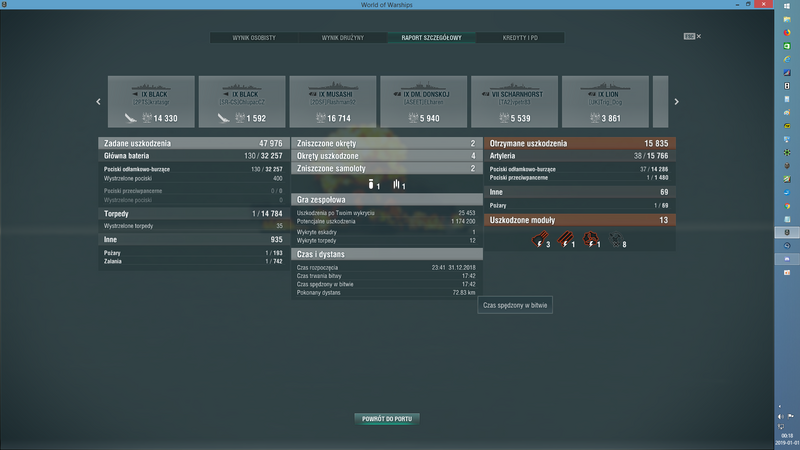Open File Explorer from taskbar
The image size is (800, 450).
[x=787, y=19]
